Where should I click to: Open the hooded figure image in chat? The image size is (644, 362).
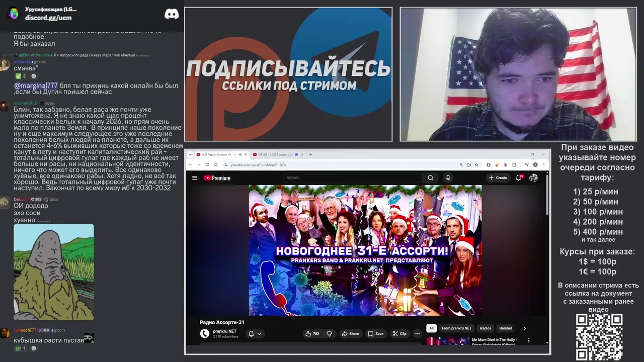click(54, 272)
